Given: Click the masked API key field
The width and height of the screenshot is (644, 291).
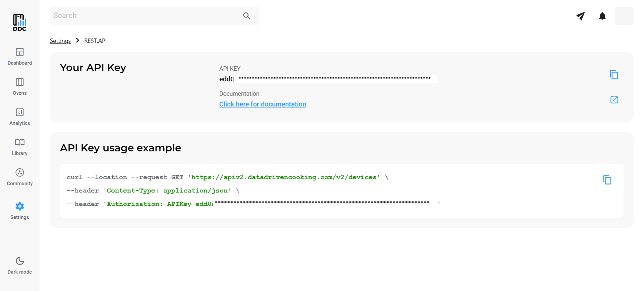Looking at the screenshot, I should pos(327,79).
